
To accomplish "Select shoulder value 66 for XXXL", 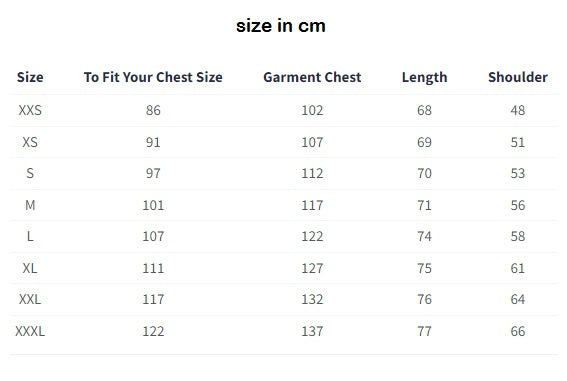I will click(x=518, y=331).
